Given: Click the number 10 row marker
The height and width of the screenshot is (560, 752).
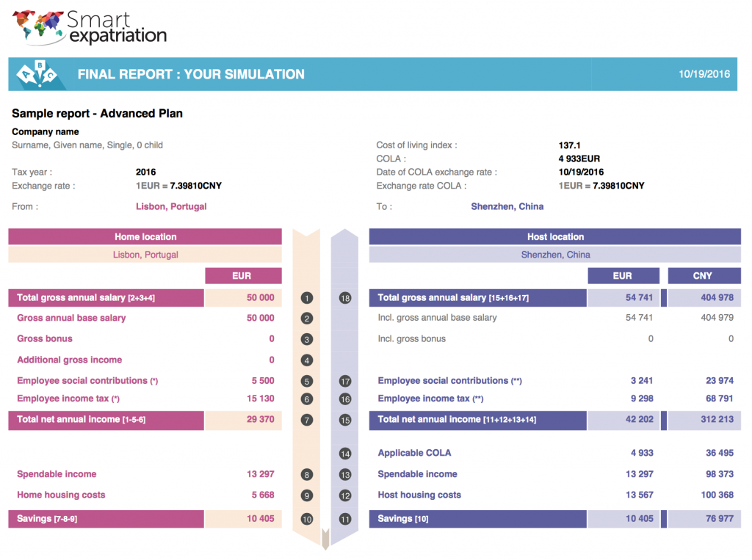Looking at the screenshot, I should click(307, 519).
